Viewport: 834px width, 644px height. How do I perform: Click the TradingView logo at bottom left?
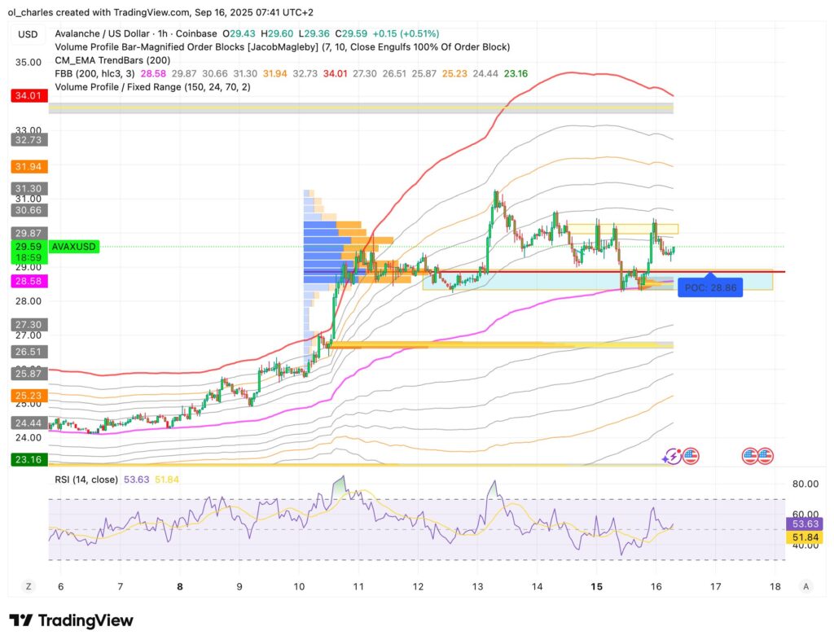[71, 620]
